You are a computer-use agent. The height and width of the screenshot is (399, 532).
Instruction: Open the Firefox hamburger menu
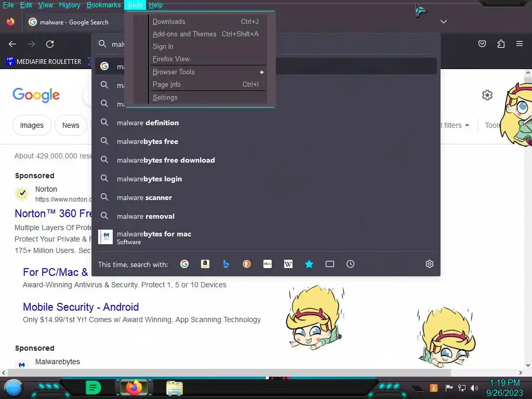click(520, 44)
